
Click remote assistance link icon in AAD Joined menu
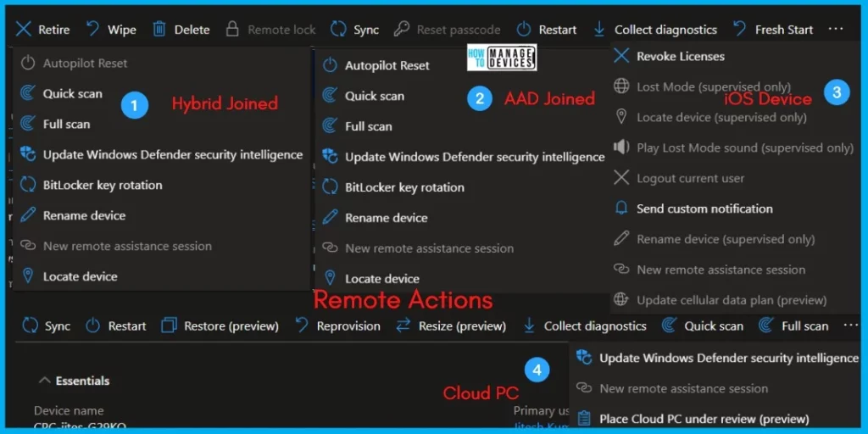coord(330,248)
